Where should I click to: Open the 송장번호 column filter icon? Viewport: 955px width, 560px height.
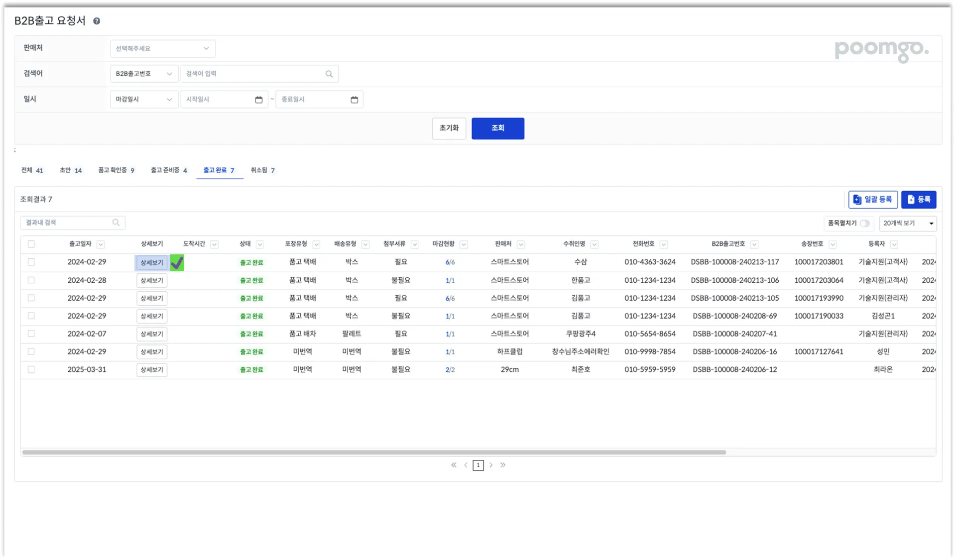coord(833,244)
